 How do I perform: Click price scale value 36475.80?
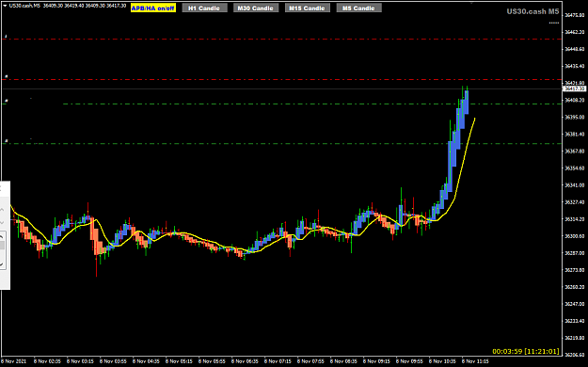click(575, 15)
